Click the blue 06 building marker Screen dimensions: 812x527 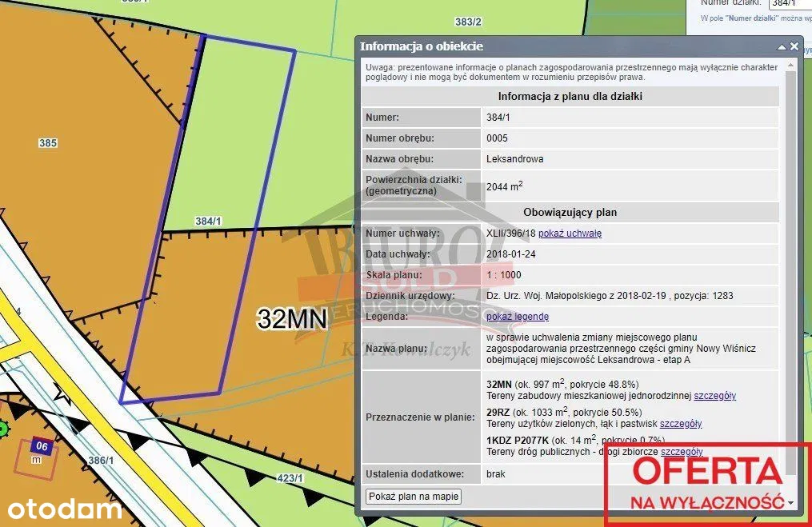[43, 447]
